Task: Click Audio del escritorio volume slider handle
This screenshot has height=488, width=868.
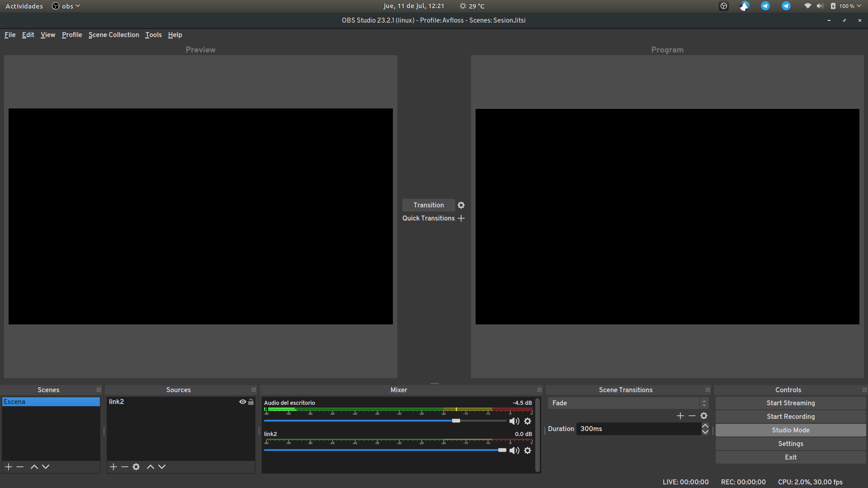Action: (456, 421)
